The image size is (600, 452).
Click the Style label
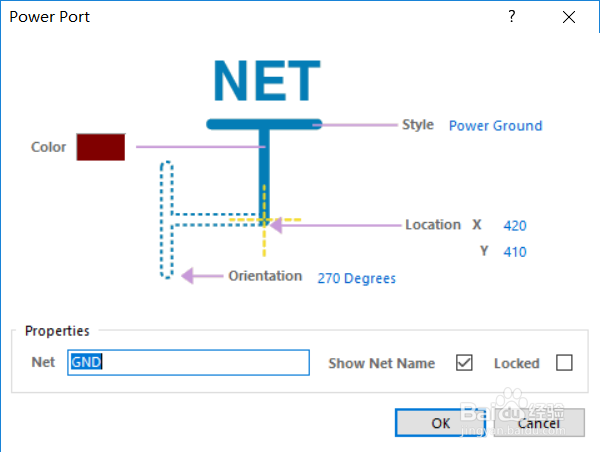418,125
